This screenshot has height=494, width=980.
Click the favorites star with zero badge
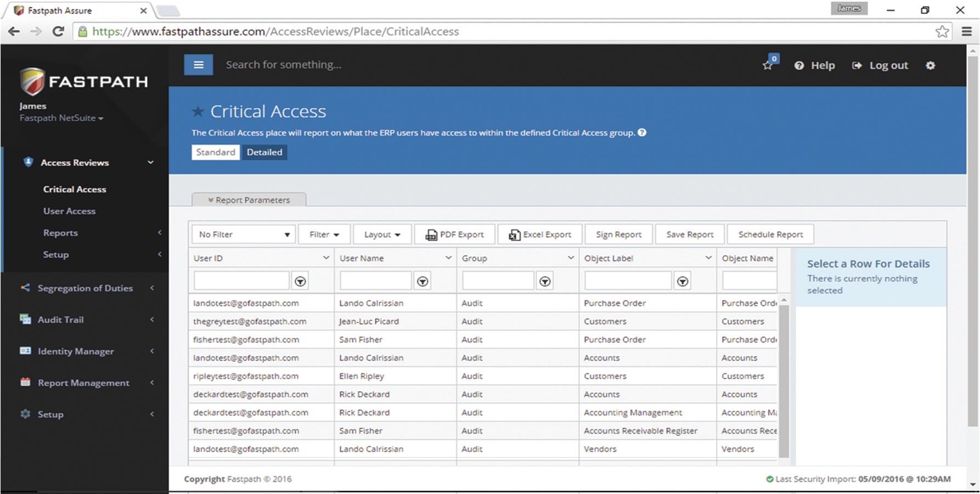point(768,66)
